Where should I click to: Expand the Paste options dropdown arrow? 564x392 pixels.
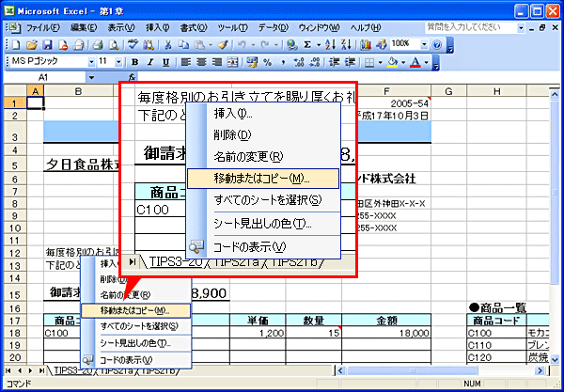pos(210,45)
